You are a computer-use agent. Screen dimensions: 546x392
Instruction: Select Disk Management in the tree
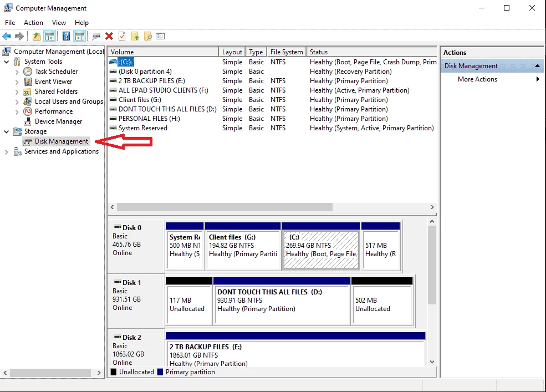pyautogui.click(x=62, y=141)
